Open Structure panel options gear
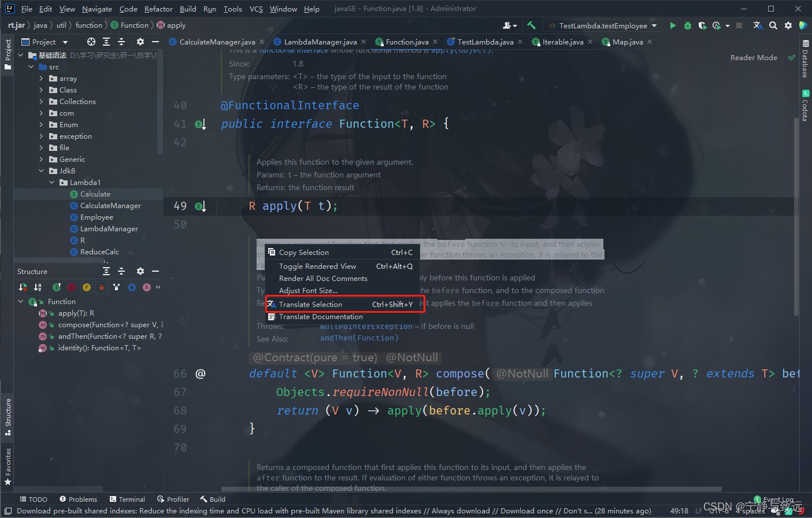 pyautogui.click(x=140, y=271)
